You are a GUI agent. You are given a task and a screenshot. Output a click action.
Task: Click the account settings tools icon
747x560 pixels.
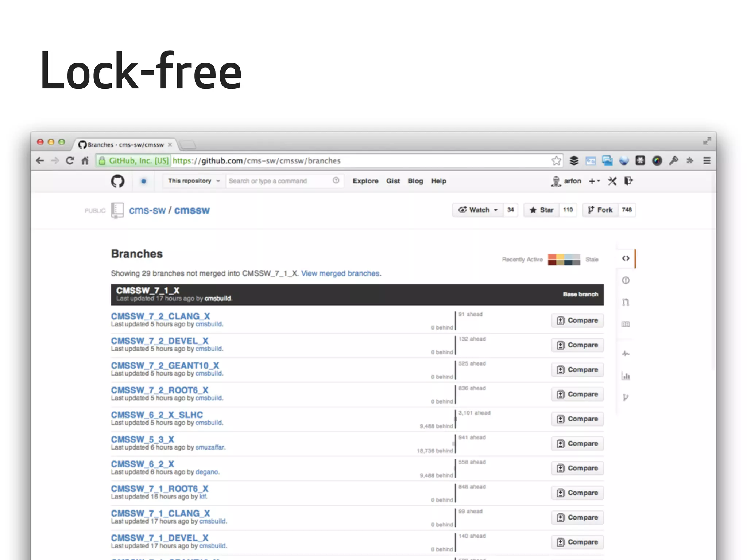[x=612, y=181]
